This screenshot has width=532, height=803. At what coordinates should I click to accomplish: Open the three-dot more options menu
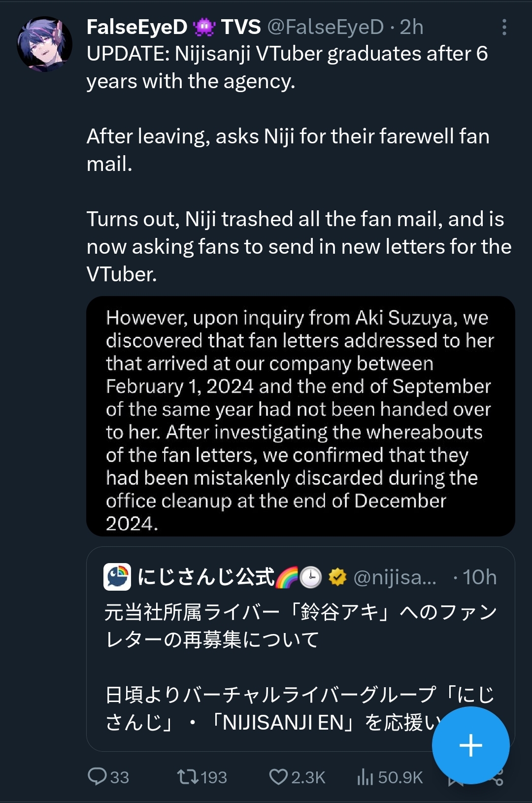click(x=504, y=27)
